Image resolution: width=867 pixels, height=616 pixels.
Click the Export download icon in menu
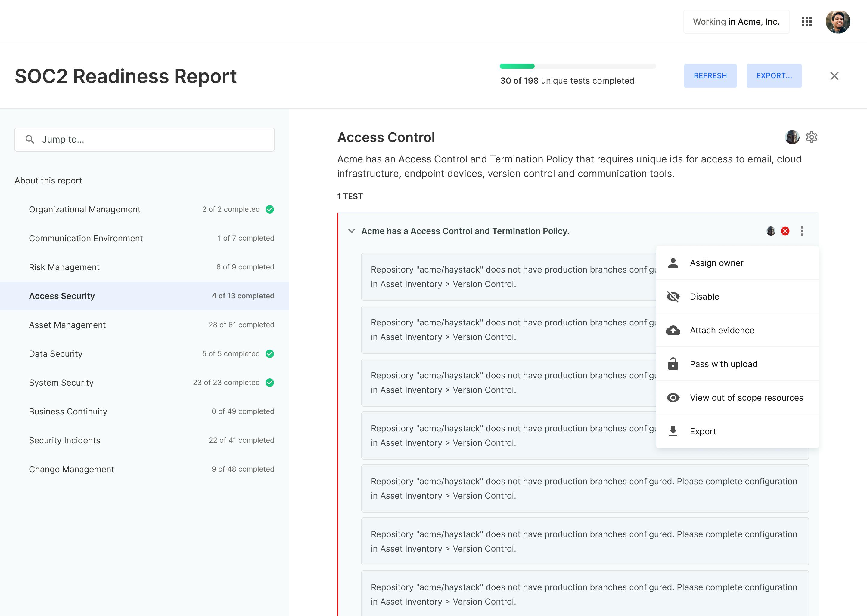click(673, 431)
